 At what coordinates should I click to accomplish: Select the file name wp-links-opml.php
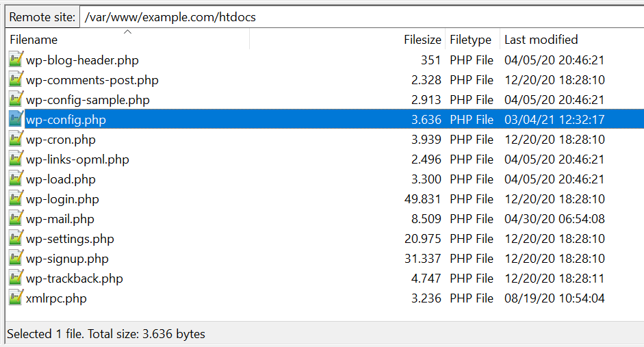[77, 159]
